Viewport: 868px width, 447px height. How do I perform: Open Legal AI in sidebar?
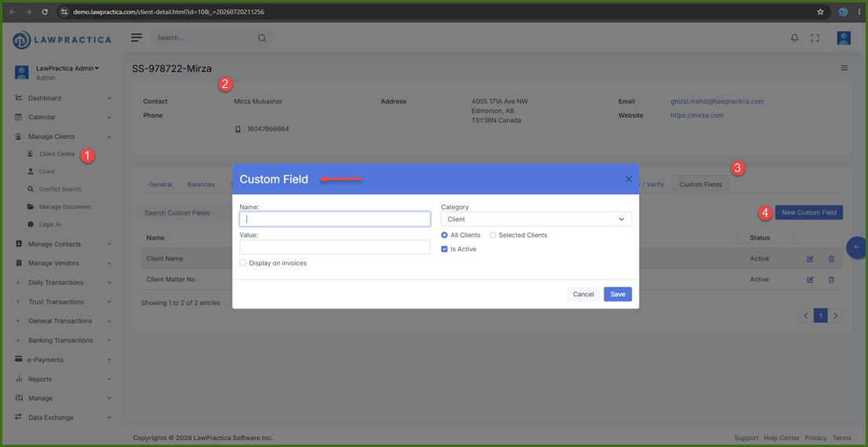click(x=51, y=225)
